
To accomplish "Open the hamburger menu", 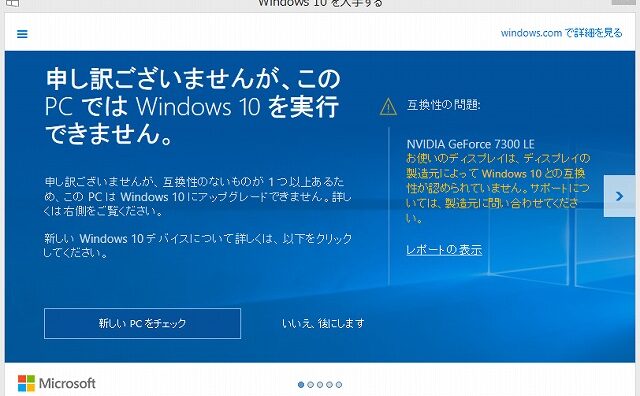I will click(22, 34).
